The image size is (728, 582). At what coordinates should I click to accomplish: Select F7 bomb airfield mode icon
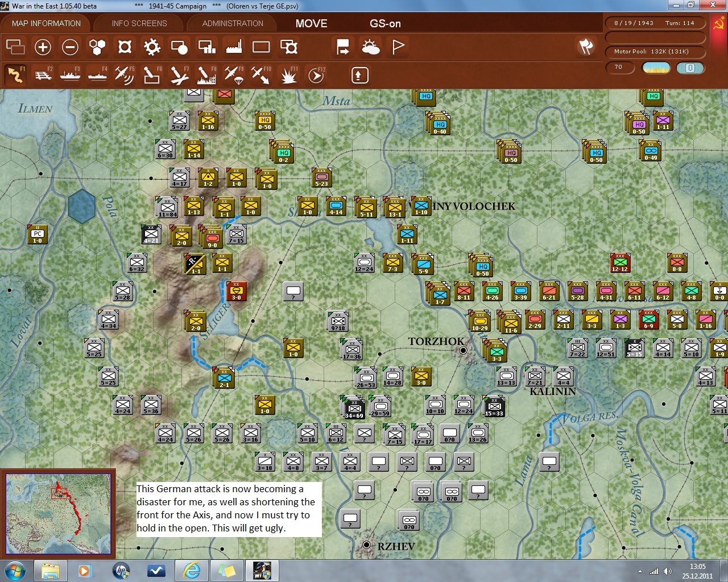coord(179,74)
